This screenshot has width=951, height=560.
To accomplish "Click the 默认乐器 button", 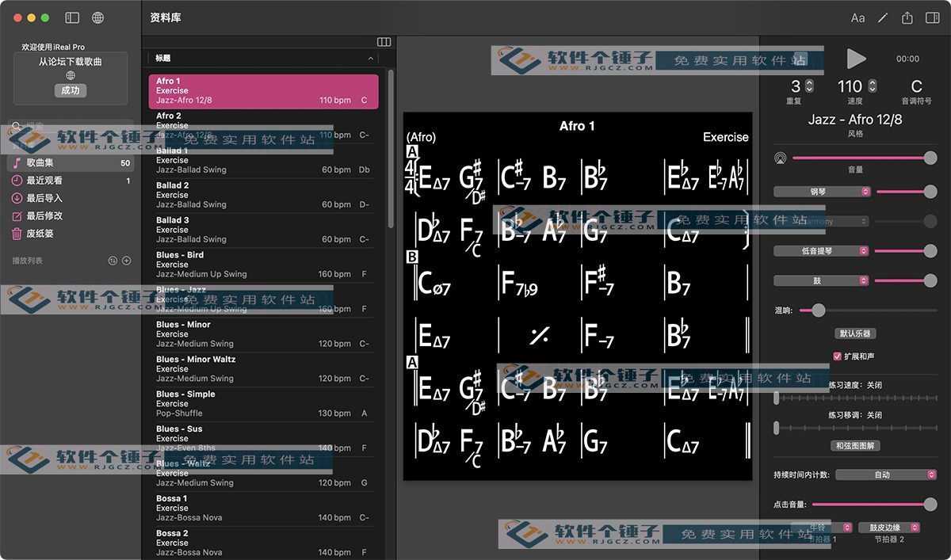I will pos(855,334).
